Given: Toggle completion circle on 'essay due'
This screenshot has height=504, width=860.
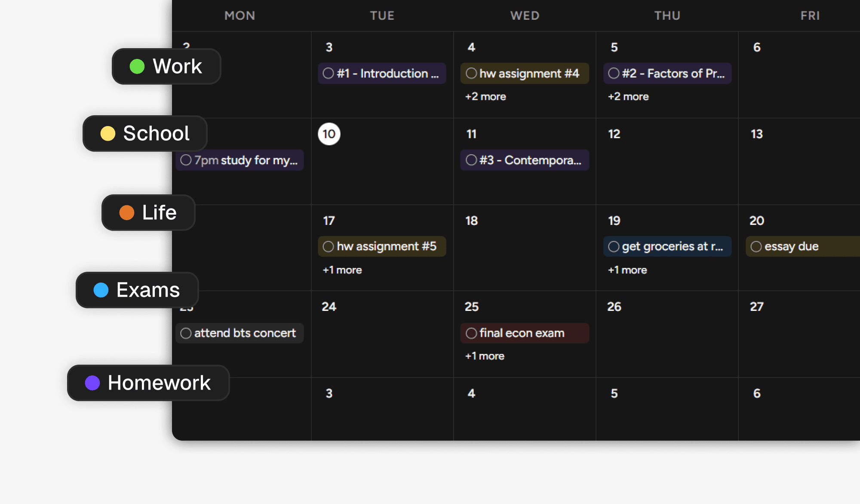Looking at the screenshot, I should click(756, 246).
